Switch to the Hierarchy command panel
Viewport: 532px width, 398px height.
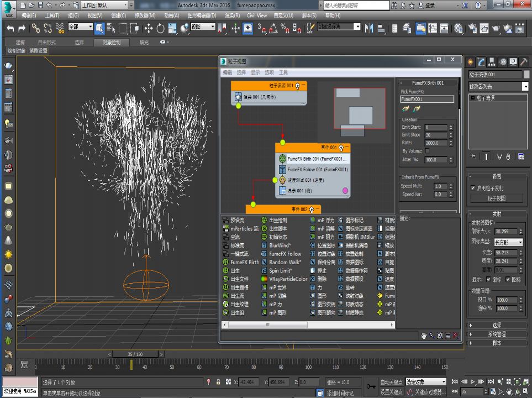[492, 62]
